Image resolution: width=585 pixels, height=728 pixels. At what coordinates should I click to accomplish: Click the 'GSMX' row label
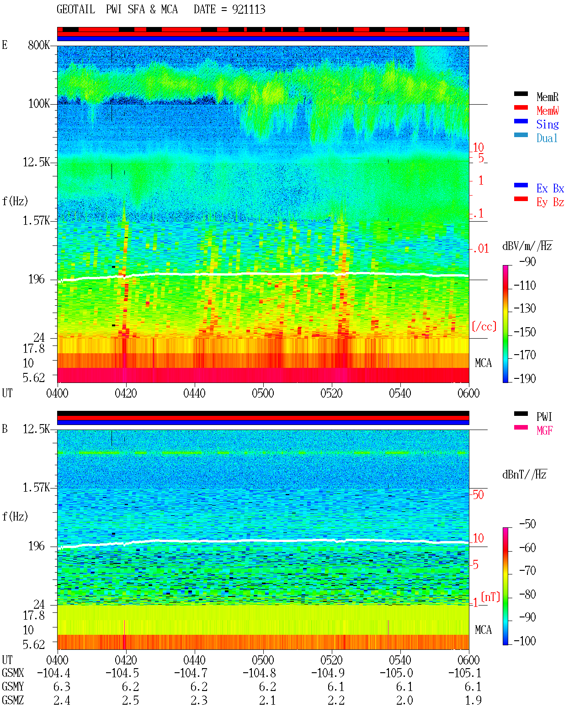[x=13, y=673]
